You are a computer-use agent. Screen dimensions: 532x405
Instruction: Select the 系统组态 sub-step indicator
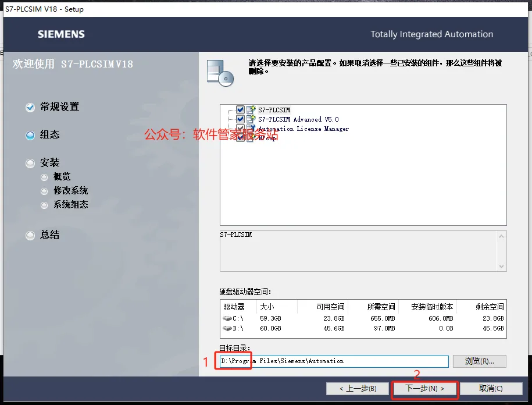coord(44,205)
